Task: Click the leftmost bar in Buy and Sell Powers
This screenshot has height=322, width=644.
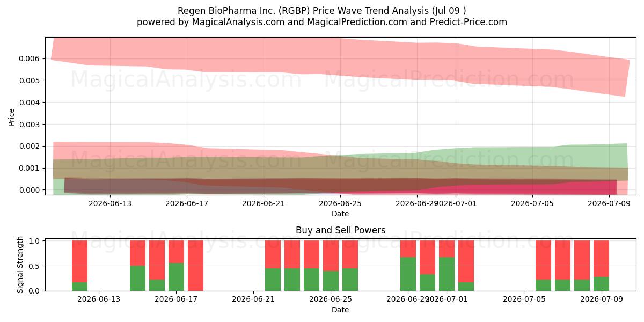Action: point(79,266)
